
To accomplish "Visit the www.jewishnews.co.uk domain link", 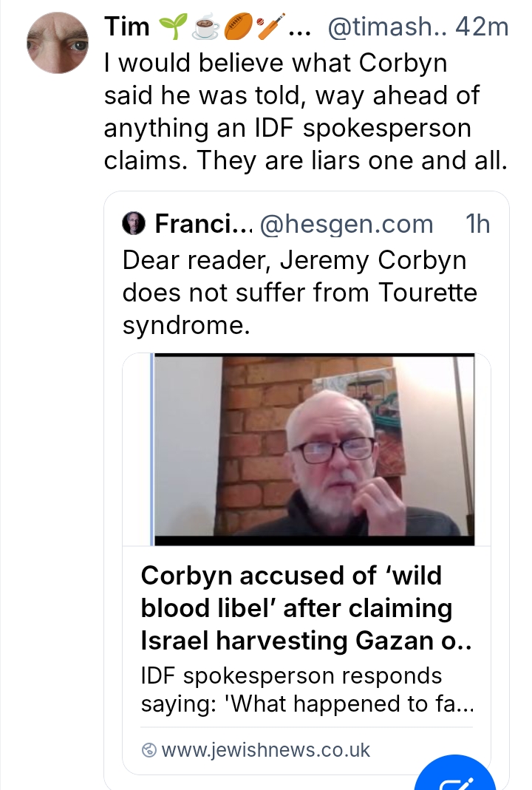I will tap(265, 750).
